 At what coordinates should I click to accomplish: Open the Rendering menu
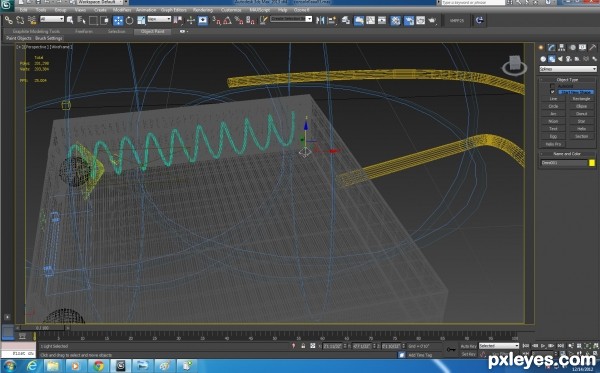click(203, 10)
